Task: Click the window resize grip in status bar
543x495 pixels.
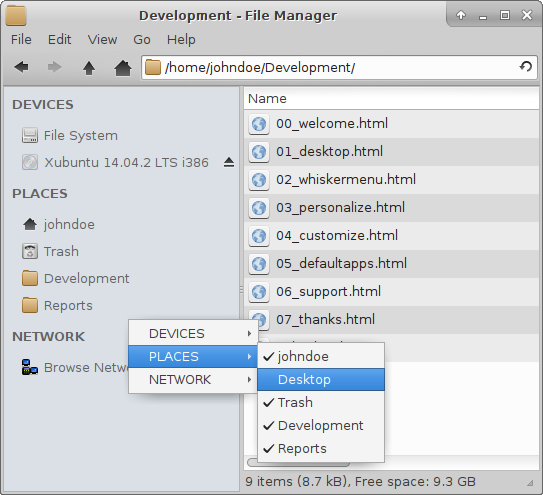Action: point(530,483)
